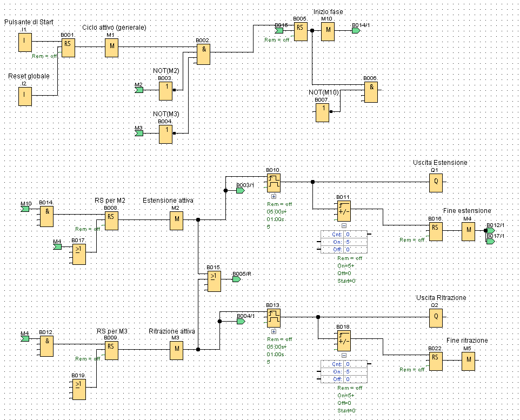Viewport: 520px width, 420px height.
Task: Click M10 connector feeding B014
Action: [25, 209]
